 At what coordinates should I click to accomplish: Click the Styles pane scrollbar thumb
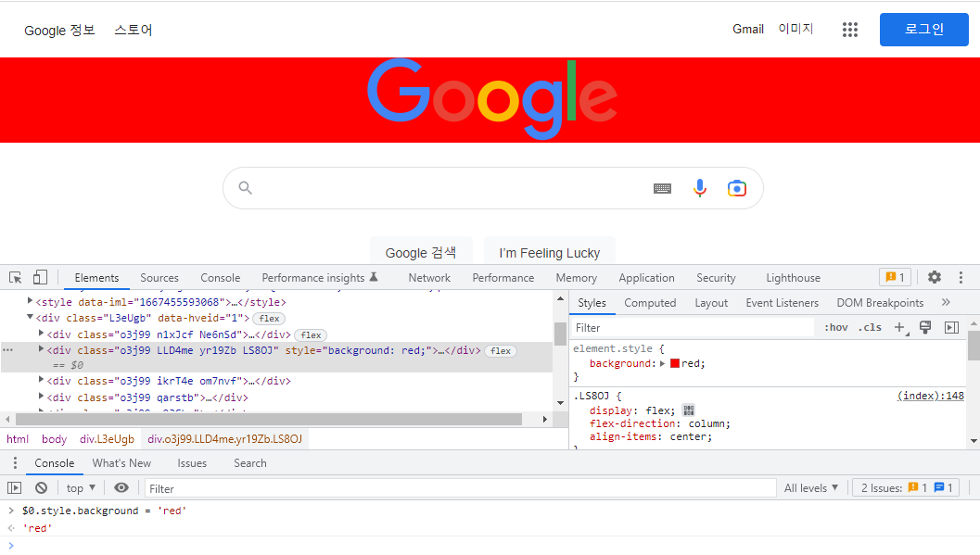(x=974, y=346)
